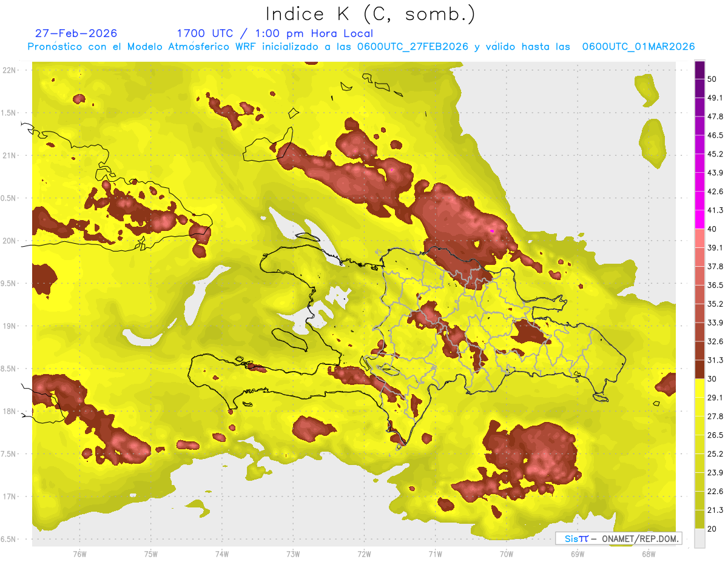Select color scale value '43.9'
This screenshot has width=728, height=562.
[x=715, y=173]
